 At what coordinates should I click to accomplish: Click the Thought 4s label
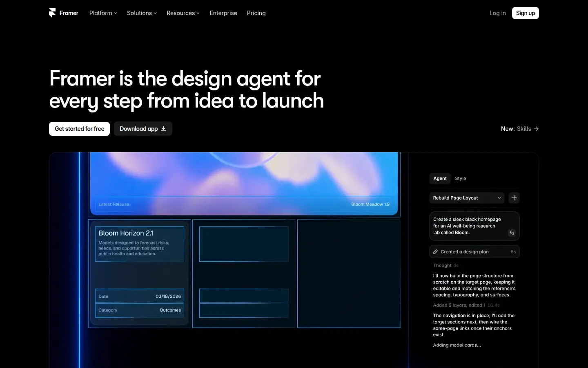(x=445, y=265)
